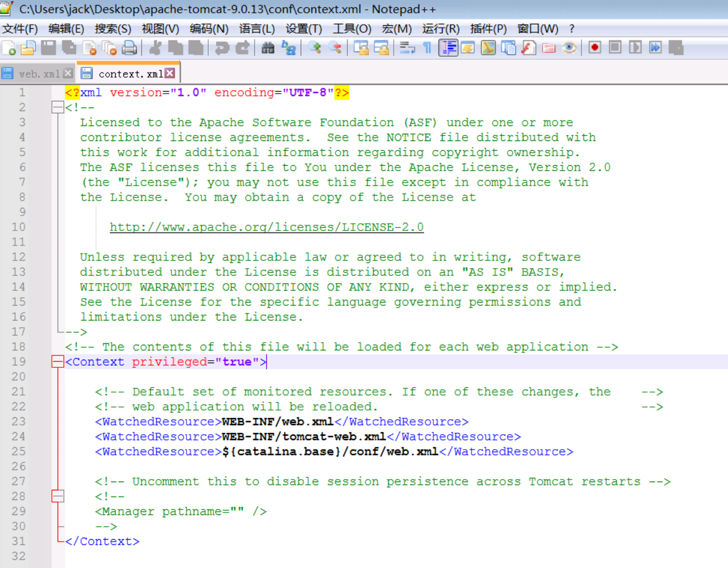Open the 插件(P) plugins menu
Viewport: 728px width, 568px height.
[x=488, y=29]
